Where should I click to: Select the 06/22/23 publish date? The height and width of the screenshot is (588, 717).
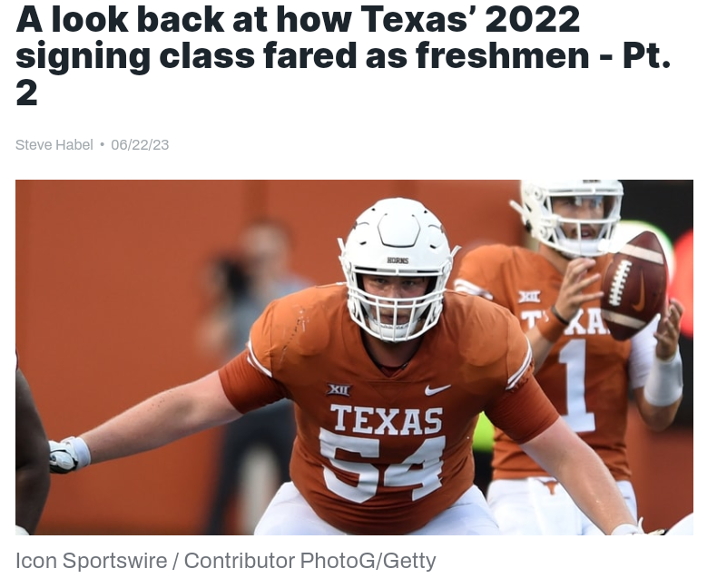(x=140, y=145)
